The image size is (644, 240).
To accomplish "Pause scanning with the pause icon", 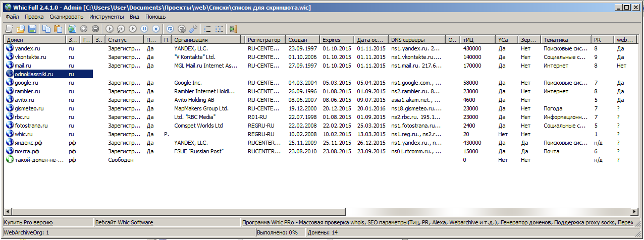I will 144,29.
